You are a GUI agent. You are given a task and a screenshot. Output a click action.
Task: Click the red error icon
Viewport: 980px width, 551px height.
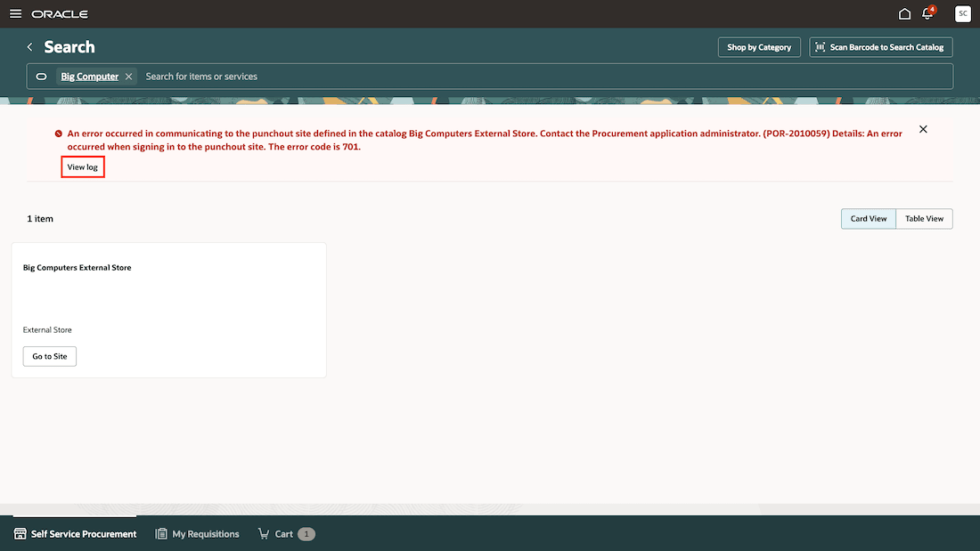[x=58, y=134]
